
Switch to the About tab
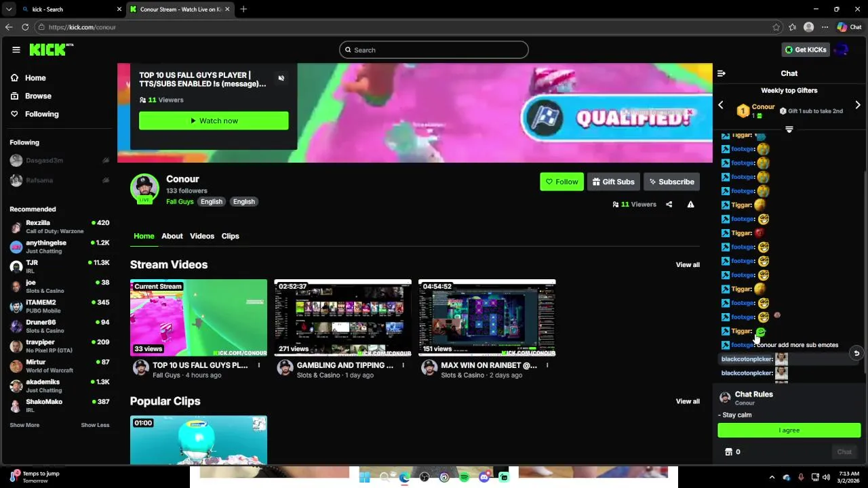pos(172,236)
